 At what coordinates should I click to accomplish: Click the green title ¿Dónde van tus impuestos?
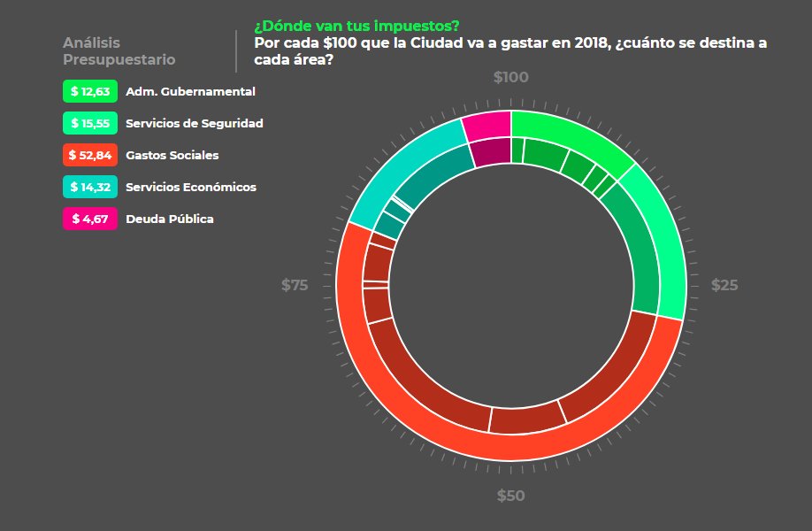356,25
